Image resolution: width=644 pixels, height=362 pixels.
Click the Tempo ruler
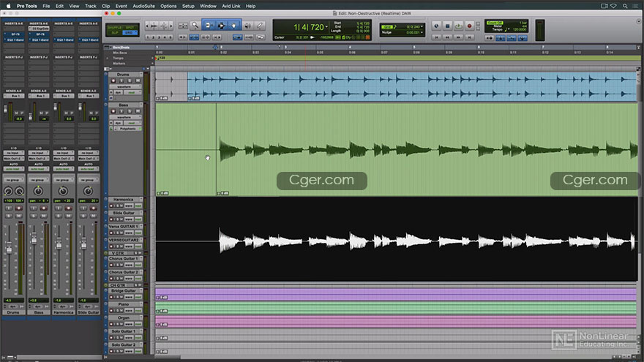(x=397, y=59)
